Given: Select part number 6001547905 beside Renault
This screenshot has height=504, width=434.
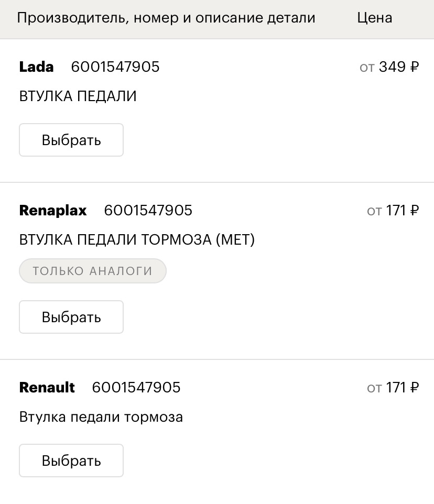Looking at the screenshot, I should click(136, 387).
